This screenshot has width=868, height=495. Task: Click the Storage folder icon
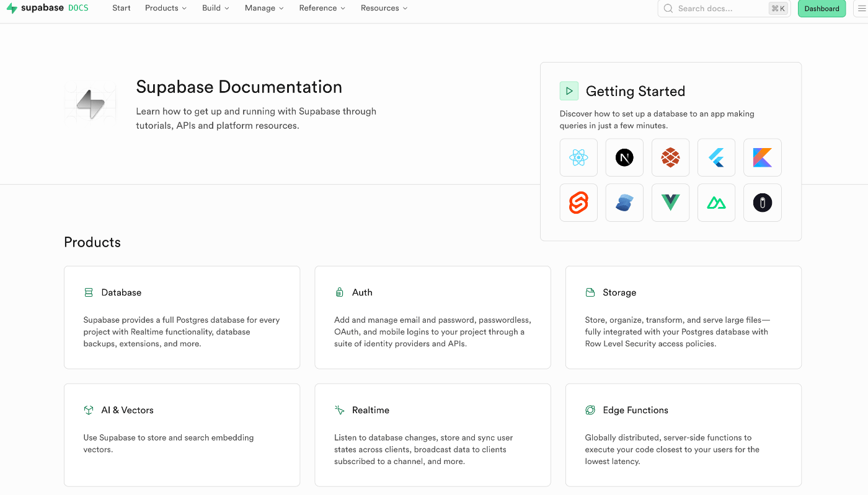point(590,292)
